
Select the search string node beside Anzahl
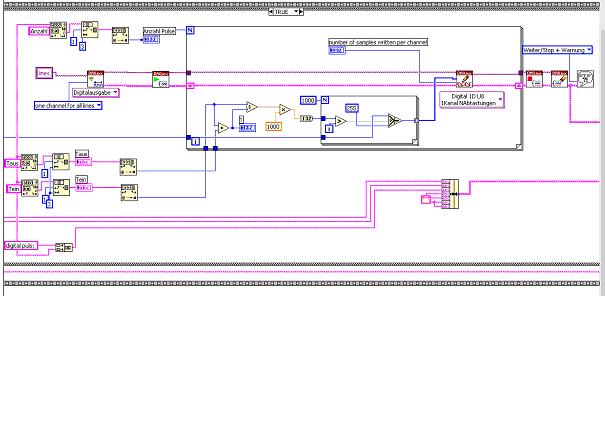[58, 30]
